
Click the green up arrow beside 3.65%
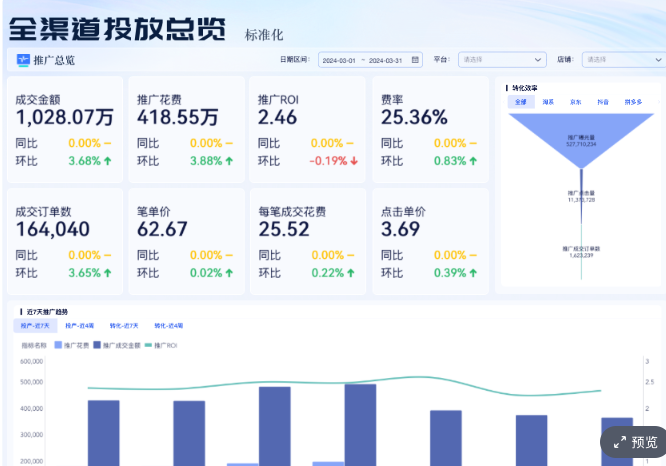click(x=107, y=273)
